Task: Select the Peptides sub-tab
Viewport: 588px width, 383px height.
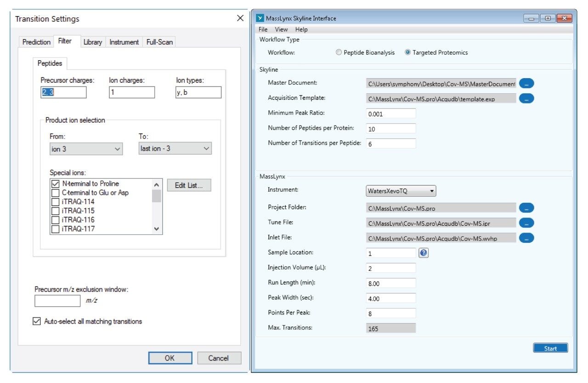Action: click(x=50, y=63)
